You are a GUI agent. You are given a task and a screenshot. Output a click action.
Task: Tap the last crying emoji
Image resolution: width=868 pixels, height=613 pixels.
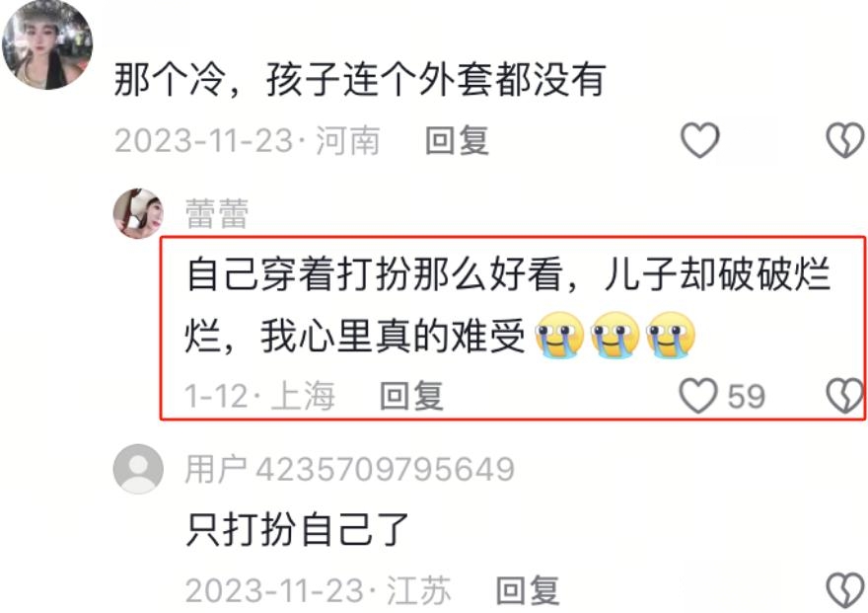[671, 335]
